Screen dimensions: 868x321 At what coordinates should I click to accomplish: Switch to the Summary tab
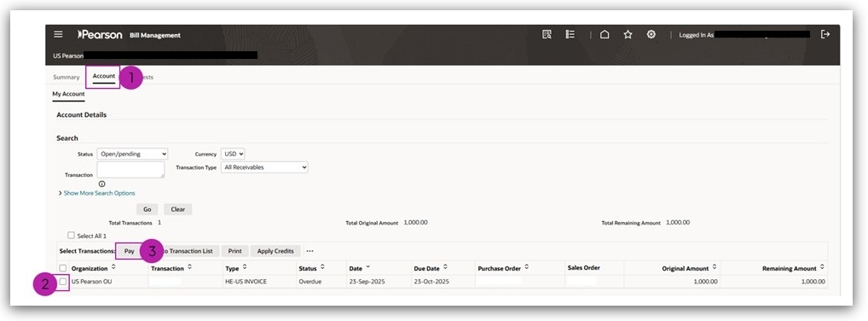pos(67,77)
